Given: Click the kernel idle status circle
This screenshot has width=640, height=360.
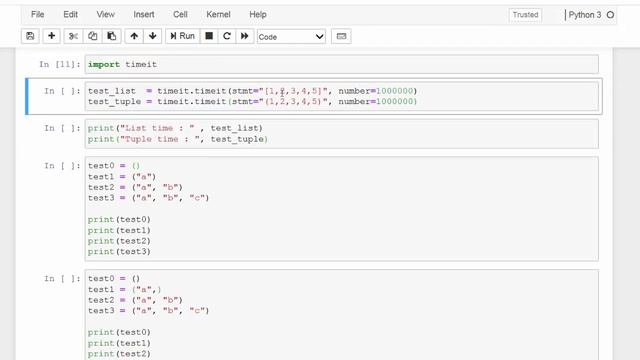Looking at the screenshot, I should pos(610,15).
